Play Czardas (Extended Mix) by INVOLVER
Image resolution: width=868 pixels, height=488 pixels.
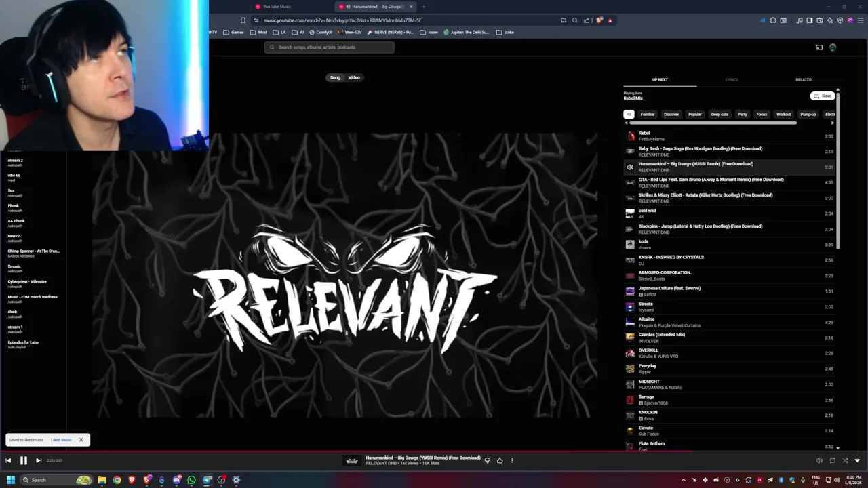(x=729, y=338)
